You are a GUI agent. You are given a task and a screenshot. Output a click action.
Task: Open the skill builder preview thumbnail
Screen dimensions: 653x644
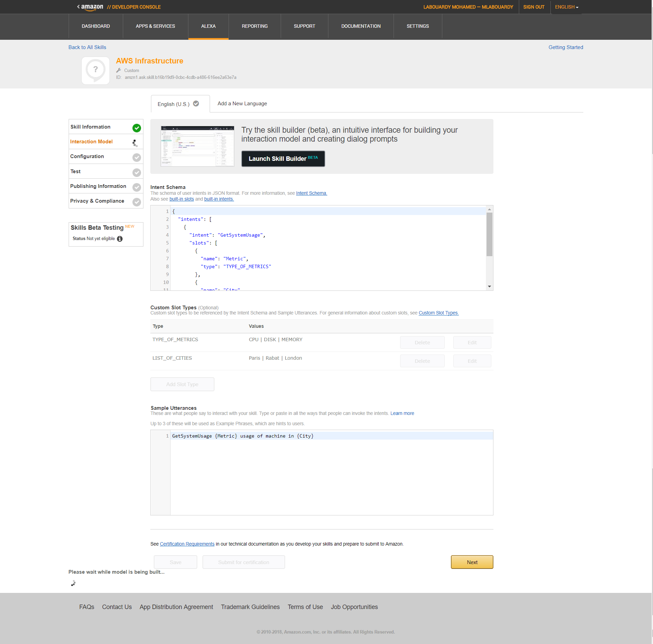pyautogui.click(x=197, y=146)
